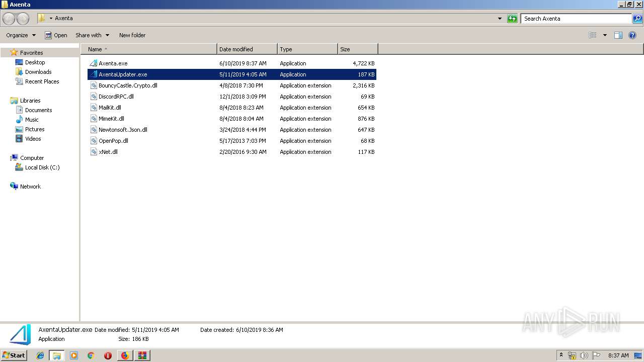Select Desktop in navigation pane
Image resolution: width=644 pixels, height=362 pixels.
[35, 62]
